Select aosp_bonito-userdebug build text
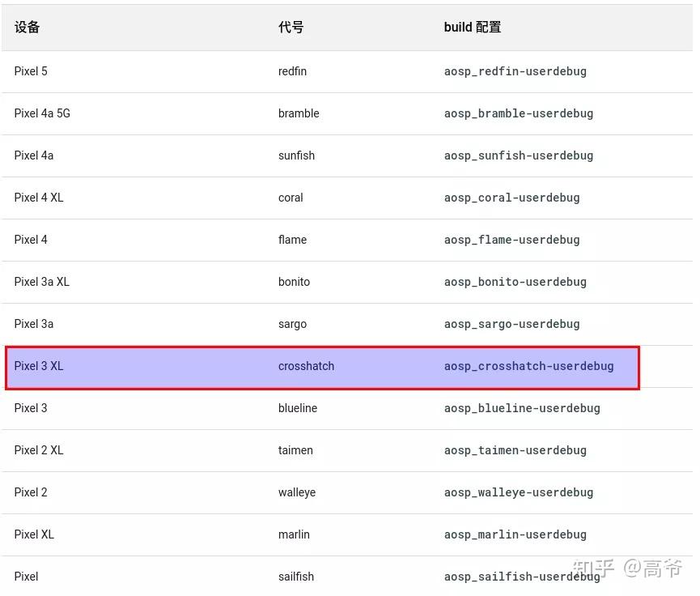The height and width of the screenshot is (596, 700). pyautogui.click(x=515, y=282)
